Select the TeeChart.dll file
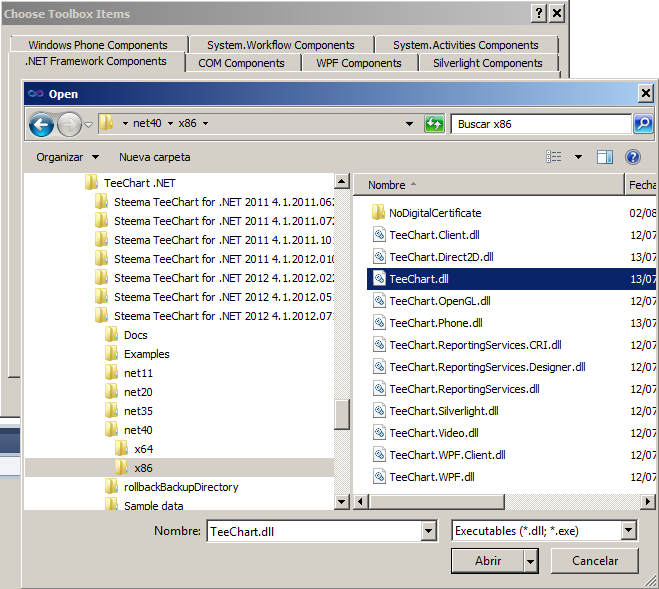The width and height of the screenshot is (659, 589). pos(512,279)
